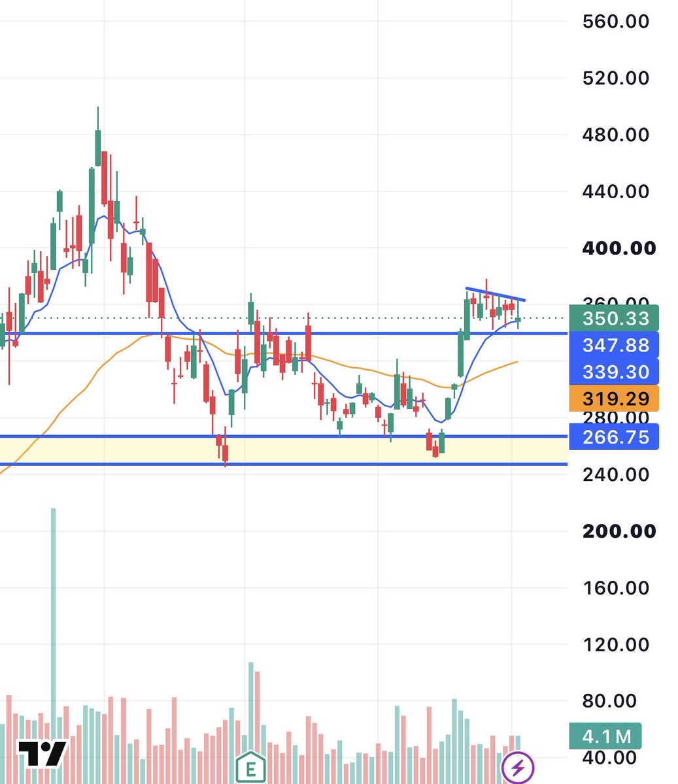Click the purple lightning bolt icon

[518, 767]
